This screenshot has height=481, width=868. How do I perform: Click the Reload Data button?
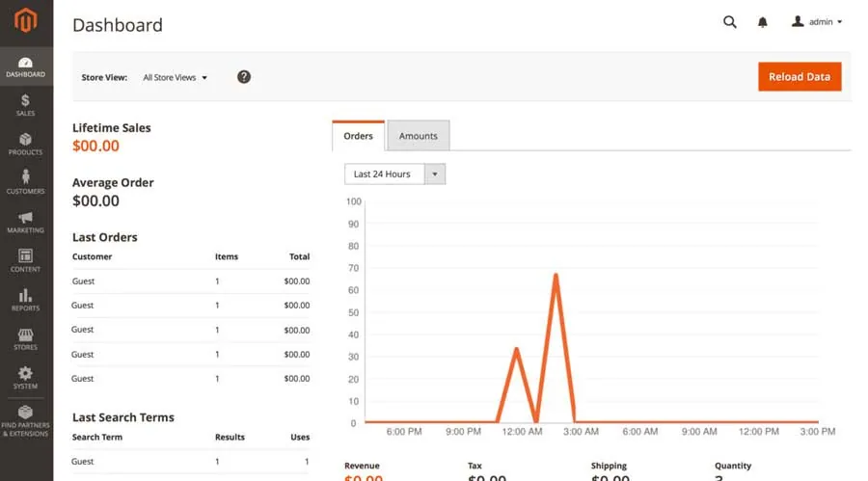[x=800, y=76]
